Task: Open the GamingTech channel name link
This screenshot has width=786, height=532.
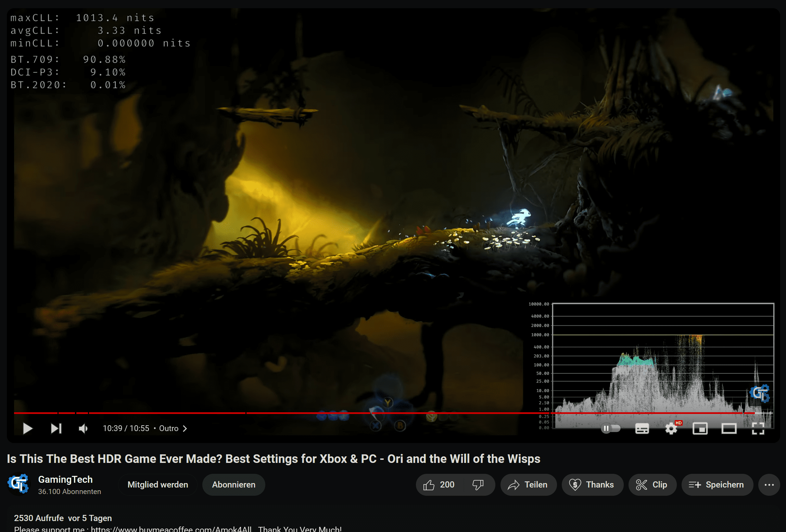Action: [x=65, y=480]
